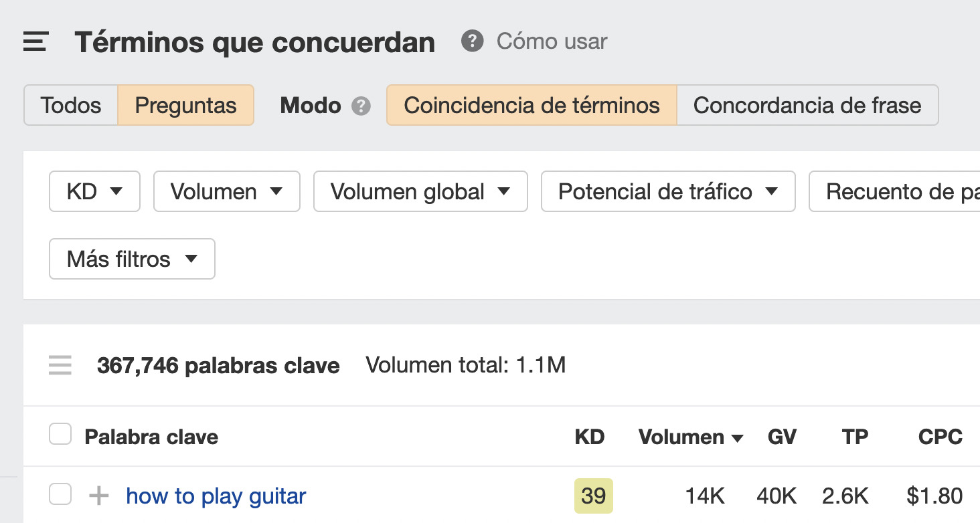Select the Preguntas tab
The width and height of the screenshot is (980, 523).
coord(185,106)
